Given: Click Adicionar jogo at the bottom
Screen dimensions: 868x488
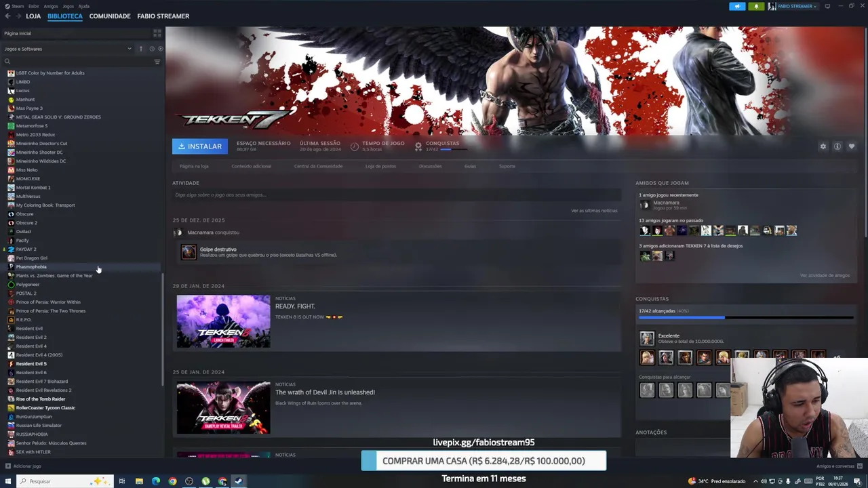Looking at the screenshot, I should pos(24,466).
